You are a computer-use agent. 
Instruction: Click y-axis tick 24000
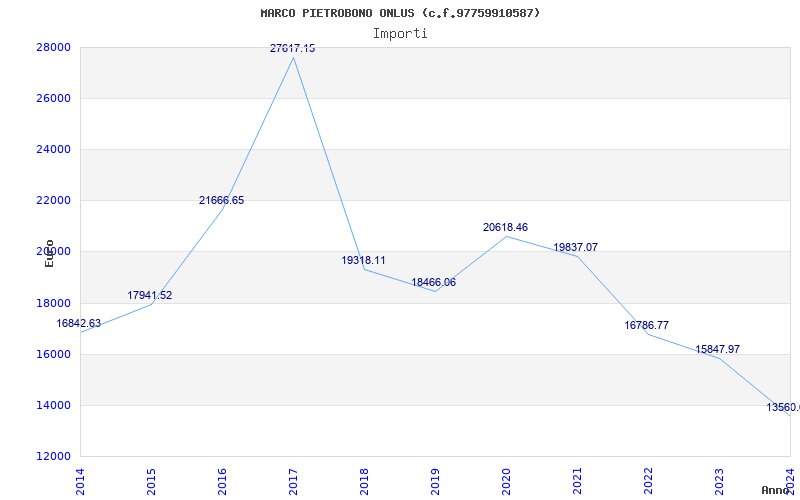tap(53, 150)
